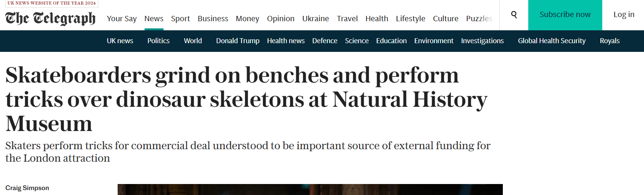Click the article's lead image
The image size is (644, 195).
310,190
